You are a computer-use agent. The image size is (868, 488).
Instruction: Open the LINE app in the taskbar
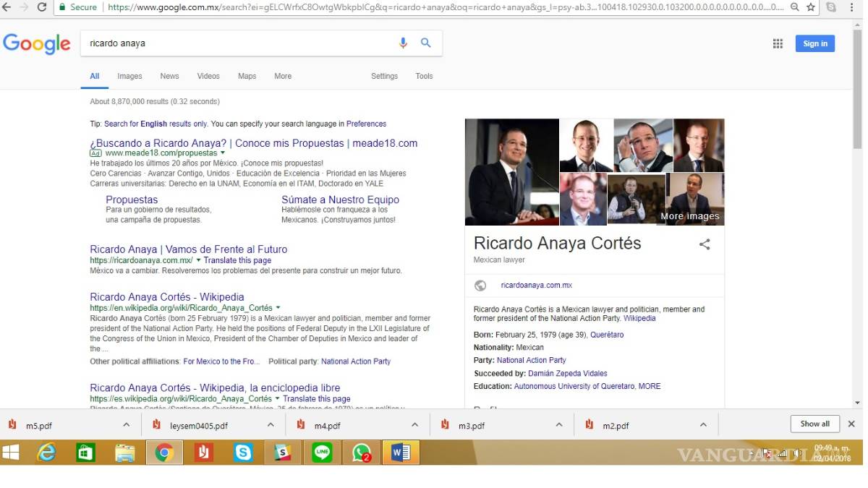pyautogui.click(x=322, y=453)
